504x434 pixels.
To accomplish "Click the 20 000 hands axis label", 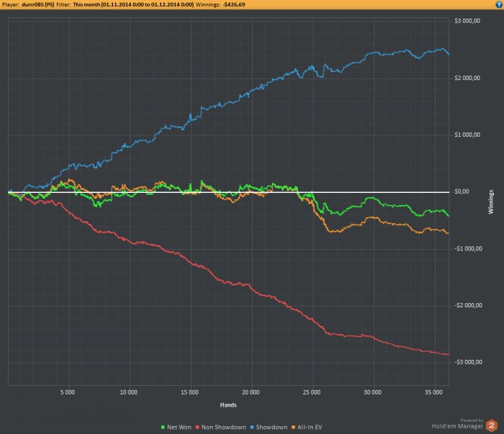I will pos(251,392).
